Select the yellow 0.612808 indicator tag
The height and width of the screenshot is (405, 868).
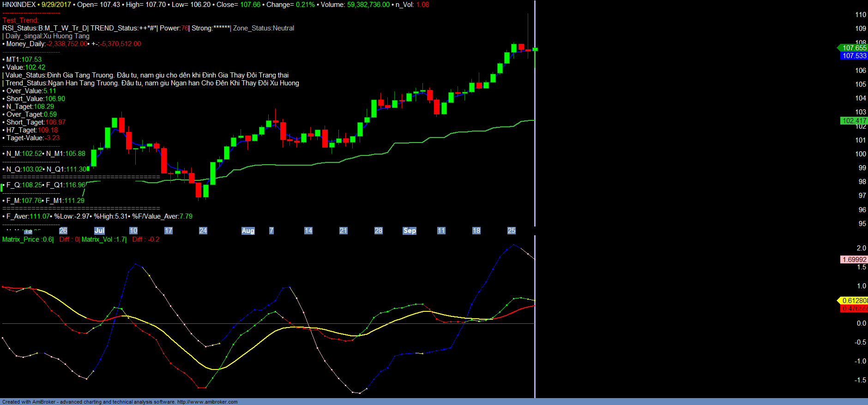(854, 301)
